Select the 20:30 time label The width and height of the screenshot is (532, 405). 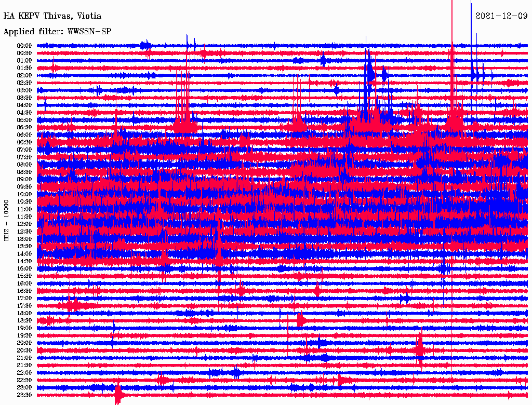pos(24,350)
